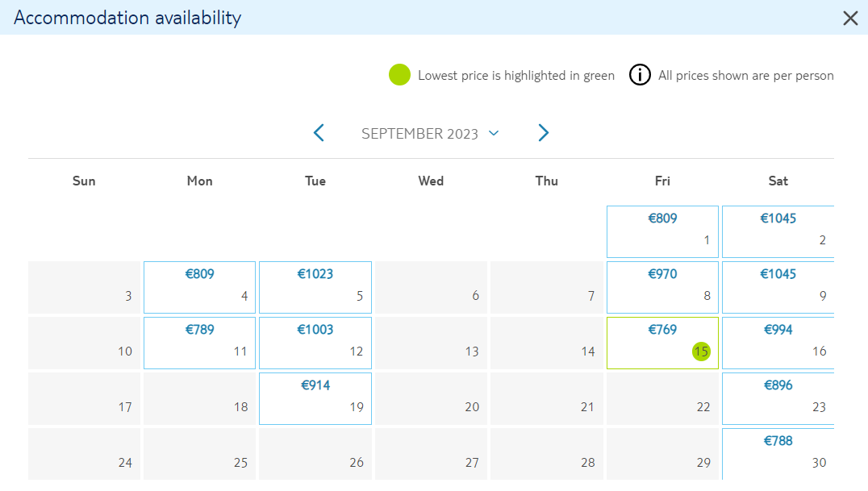868x491 pixels.
Task: Click the green lowest price legend dot
Action: tap(399, 75)
